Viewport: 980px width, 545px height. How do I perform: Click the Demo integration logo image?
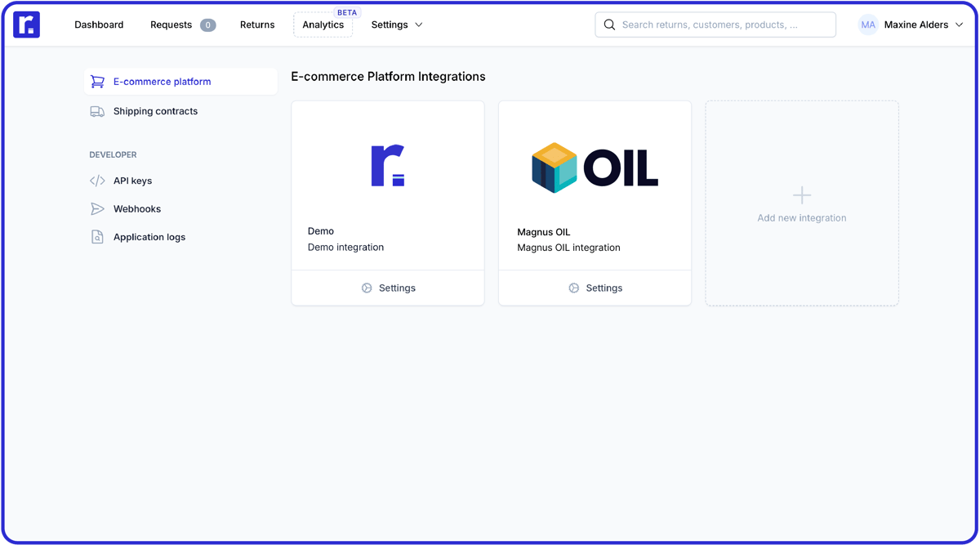click(388, 166)
